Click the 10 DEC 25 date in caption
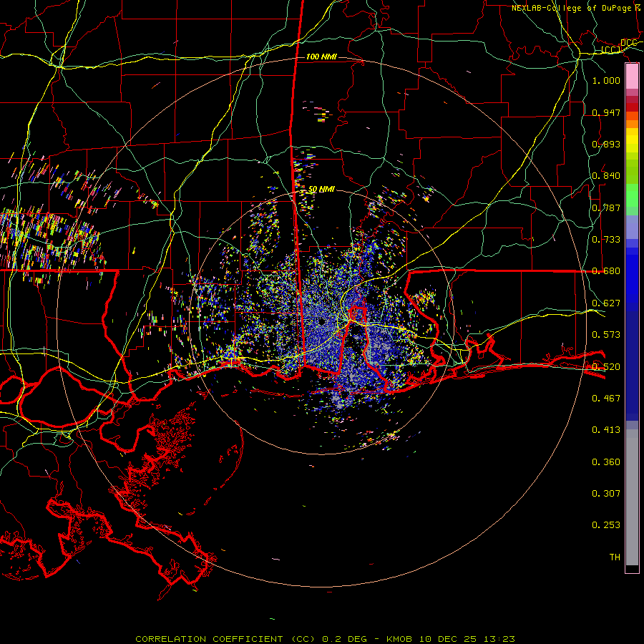644x644 pixels. [448, 639]
